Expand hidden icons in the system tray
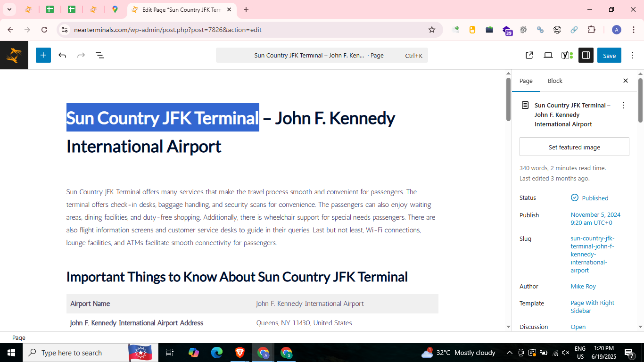This screenshot has height=362, width=644. click(x=509, y=352)
